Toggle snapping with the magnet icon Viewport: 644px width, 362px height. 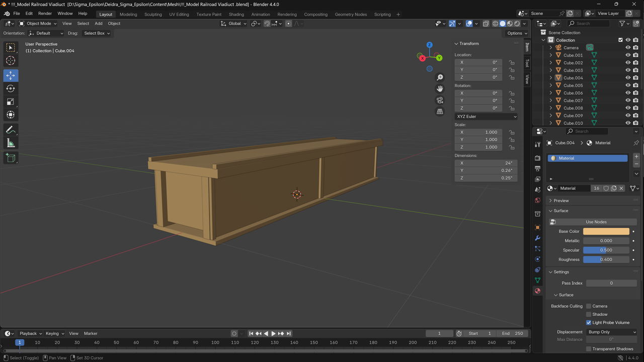267,24
